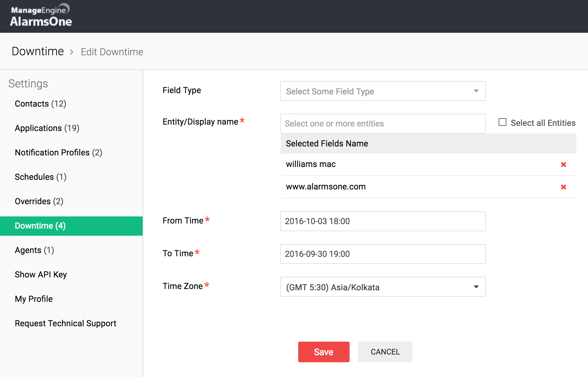
Task: Remove www.alarmsone.com from selected fields
Action: point(563,187)
